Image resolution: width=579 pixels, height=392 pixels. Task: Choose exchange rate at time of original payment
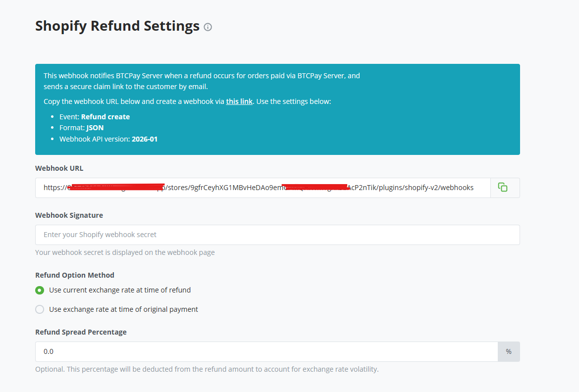point(39,309)
